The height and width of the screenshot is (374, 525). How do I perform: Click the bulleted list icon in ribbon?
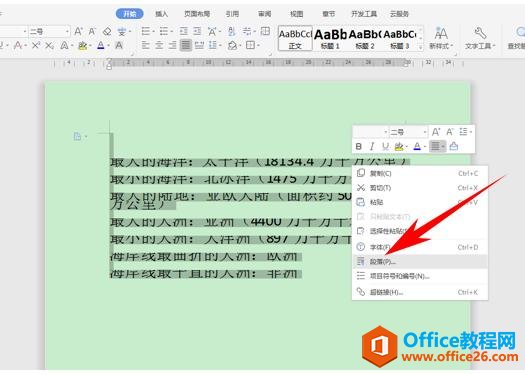click(x=146, y=32)
